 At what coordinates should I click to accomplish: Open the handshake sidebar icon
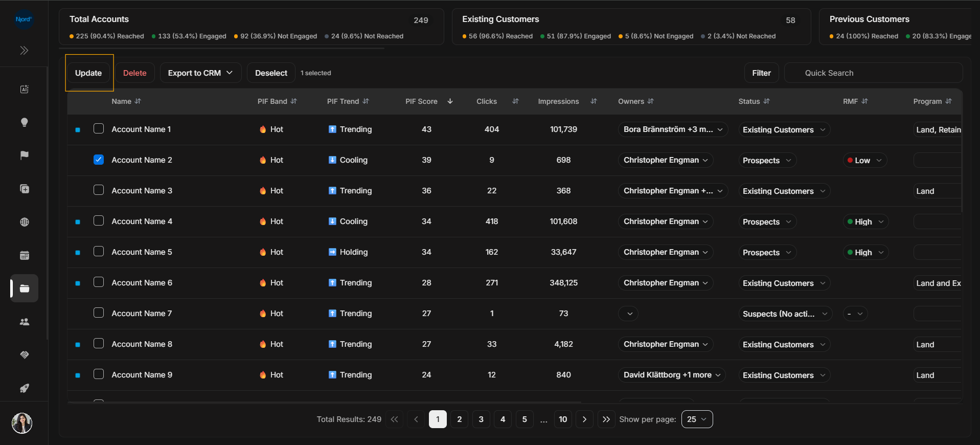[x=24, y=355]
